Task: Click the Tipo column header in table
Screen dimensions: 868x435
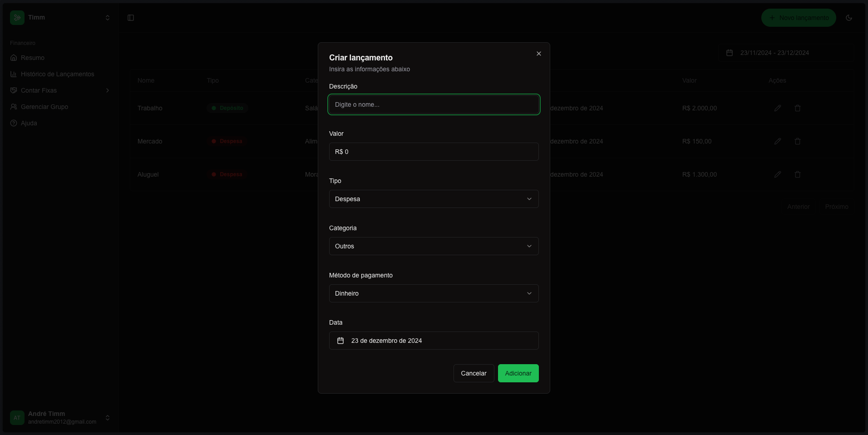Action: coord(213,80)
